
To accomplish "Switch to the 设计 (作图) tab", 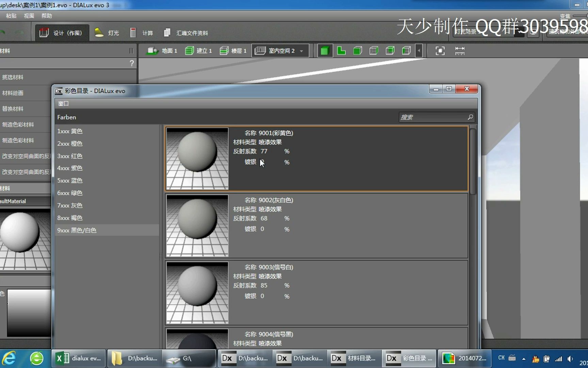I will pyautogui.click(x=62, y=33).
